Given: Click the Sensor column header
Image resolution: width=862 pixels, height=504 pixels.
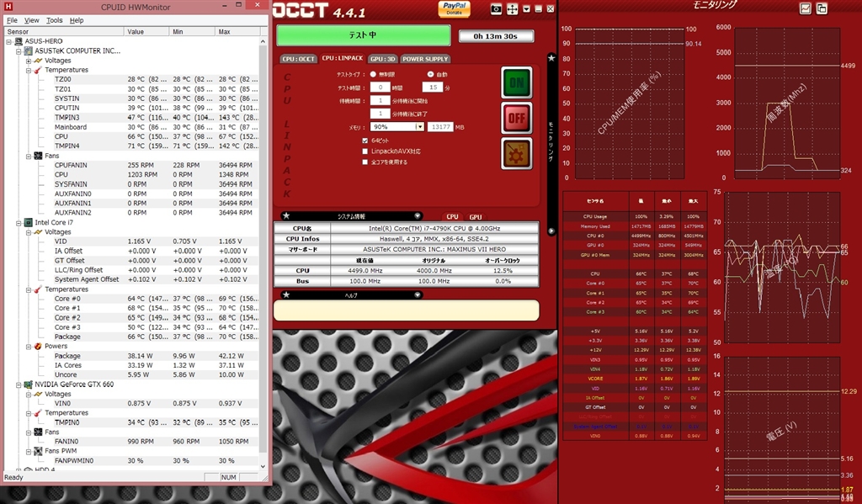Looking at the screenshot, I should (x=64, y=31).
